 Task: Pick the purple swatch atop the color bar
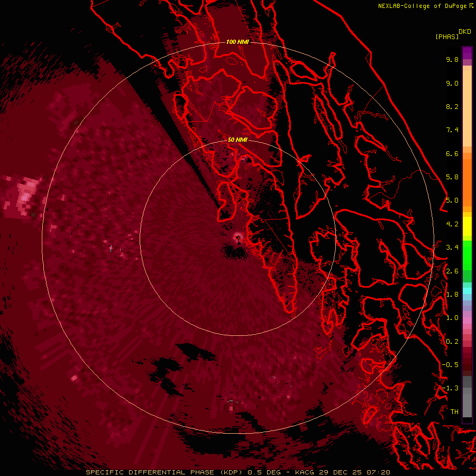click(467, 53)
